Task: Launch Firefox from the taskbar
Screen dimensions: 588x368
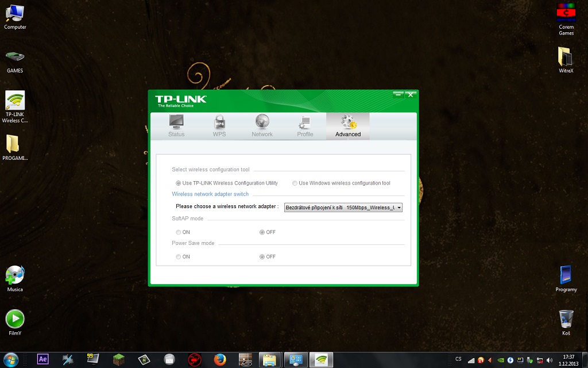Action: click(x=220, y=359)
